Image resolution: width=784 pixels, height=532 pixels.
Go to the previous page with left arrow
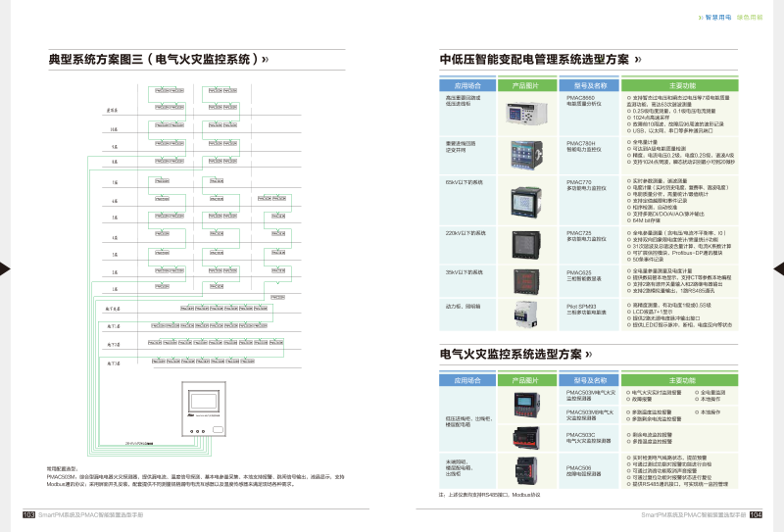tap(6, 267)
